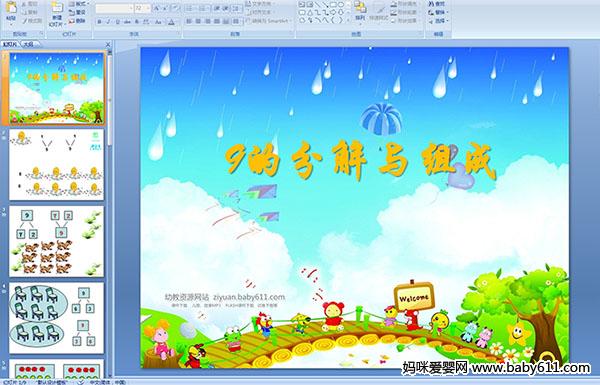Switch to the Slides tab in slide pane
This screenshot has width=600, height=385.
(x=10, y=44)
